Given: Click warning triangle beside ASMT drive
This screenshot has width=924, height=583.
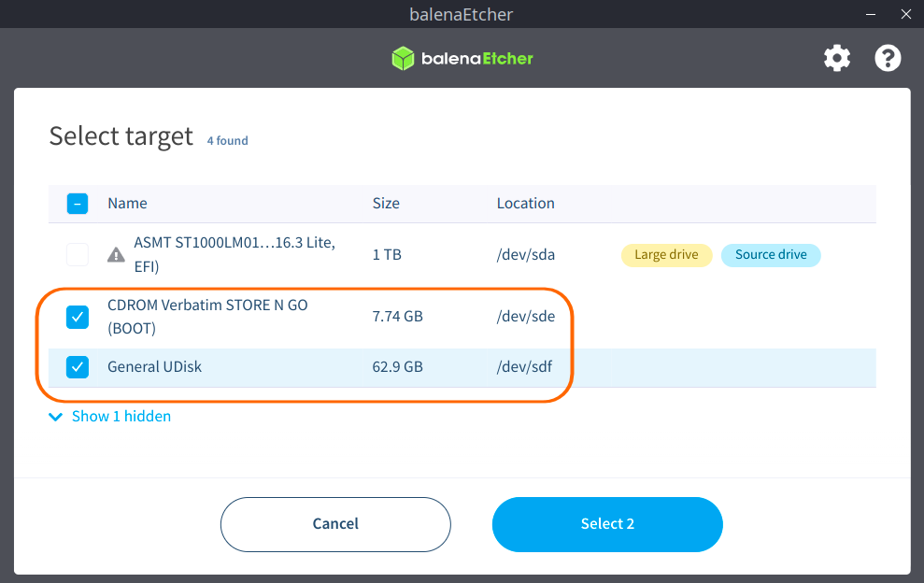Looking at the screenshot, I should (x=116, y=254).
